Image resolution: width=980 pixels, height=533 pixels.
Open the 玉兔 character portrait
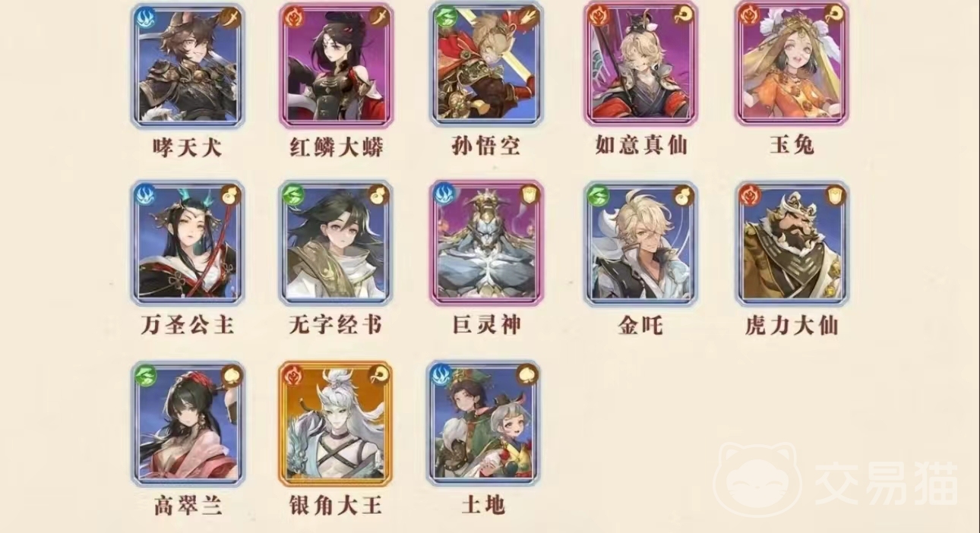coord(792,65)
